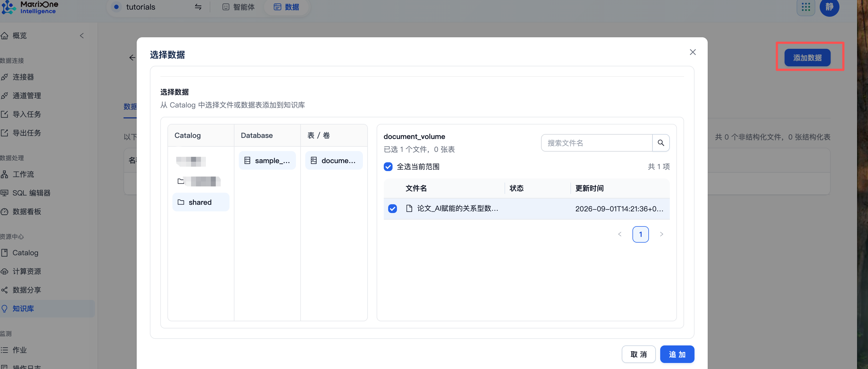
Task: Open the 智能体 tab
Action: [239, 7]
